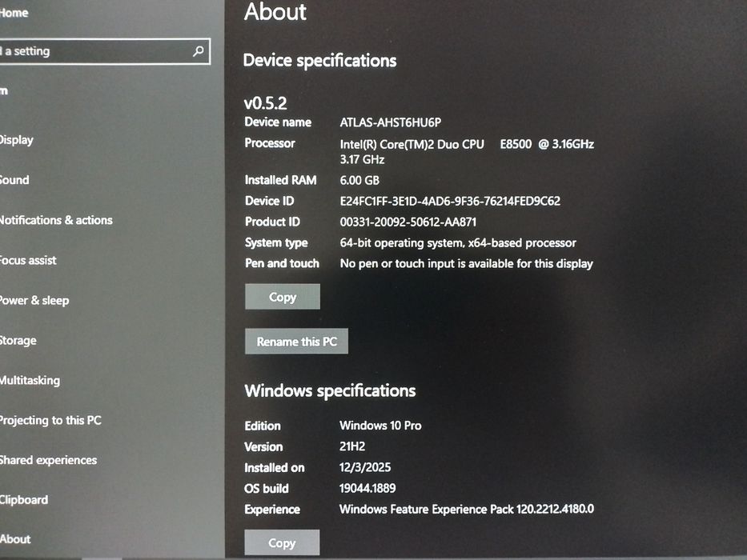
Task: Open Multitasking settings
Action: pyautogui.click(x=30, y=381)
